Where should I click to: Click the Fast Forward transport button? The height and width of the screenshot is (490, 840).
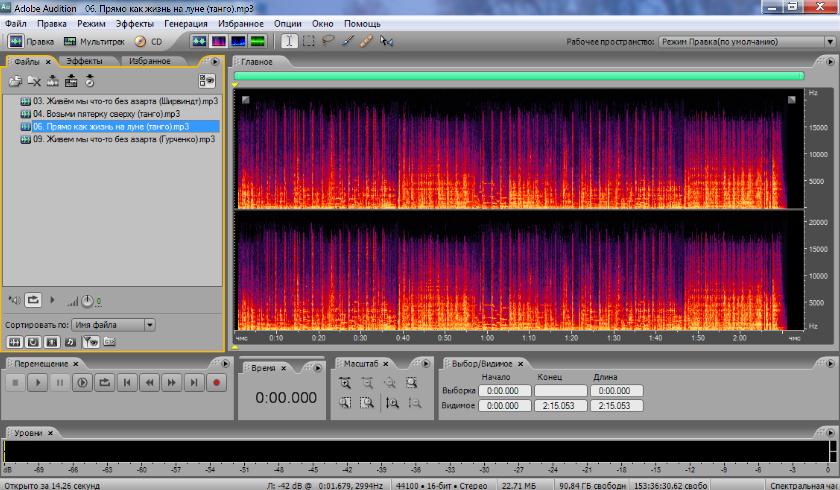(x=171, y=382)
